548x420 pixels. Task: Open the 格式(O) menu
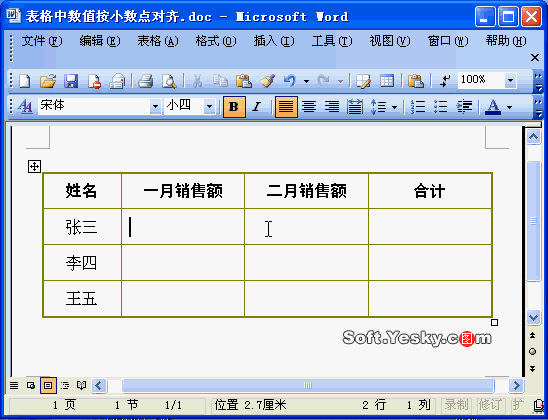(216, 42)
